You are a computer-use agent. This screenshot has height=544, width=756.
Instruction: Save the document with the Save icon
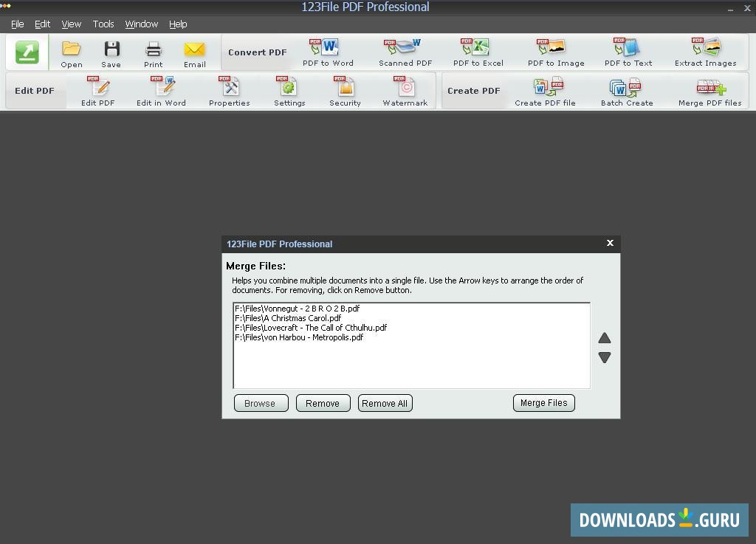pos(111,54)
